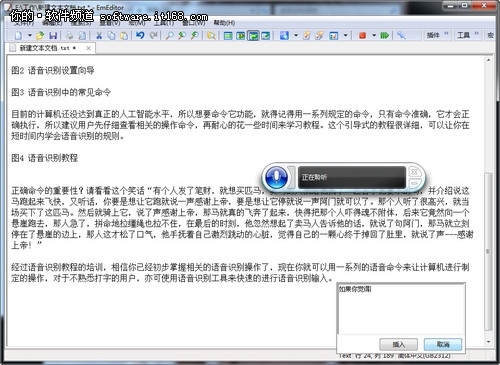Open Print Preview from the toolbar
Viewport: 500px width, 365px height.
pos(82,35)
